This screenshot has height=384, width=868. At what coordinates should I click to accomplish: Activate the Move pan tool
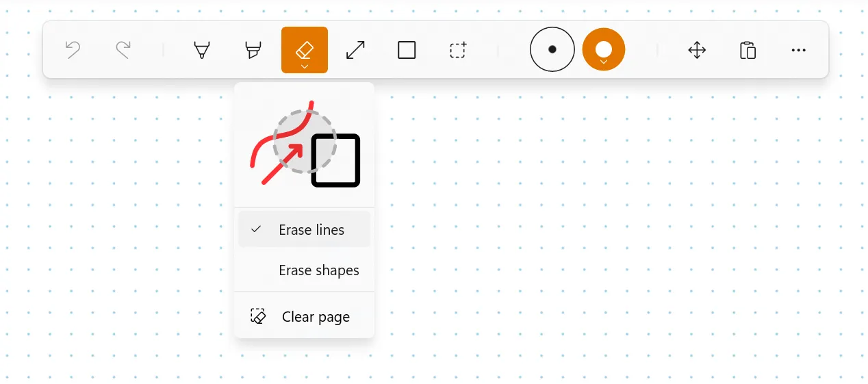click(x=697, y=50)
